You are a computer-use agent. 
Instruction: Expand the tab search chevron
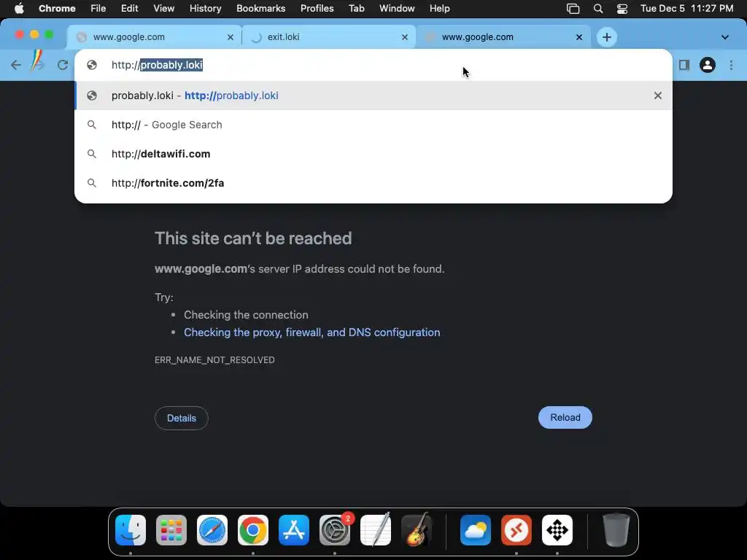pyautogui.click(x=724, y=37)
